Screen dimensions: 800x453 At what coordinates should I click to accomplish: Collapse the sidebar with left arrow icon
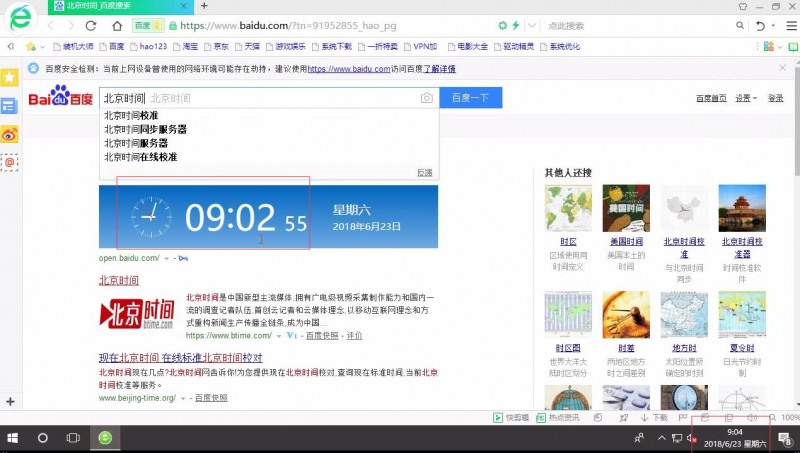pos(10,46)
